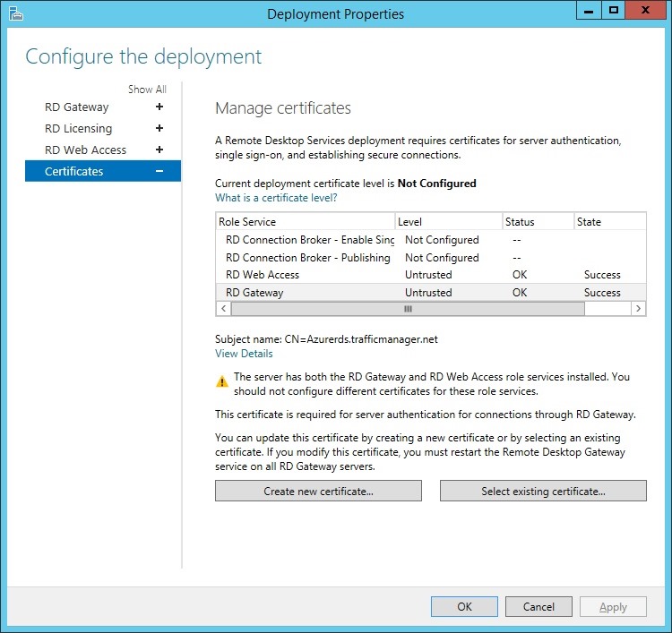This screenshot has width=672, height=633.
Task: Click the Deployment Properties title bar icon
Action: coord(16,13)
